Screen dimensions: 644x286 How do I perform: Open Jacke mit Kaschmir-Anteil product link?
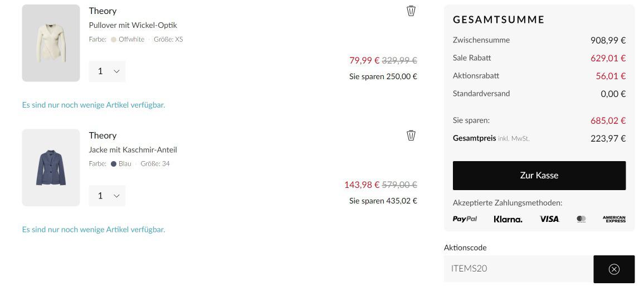pos(133,149)
